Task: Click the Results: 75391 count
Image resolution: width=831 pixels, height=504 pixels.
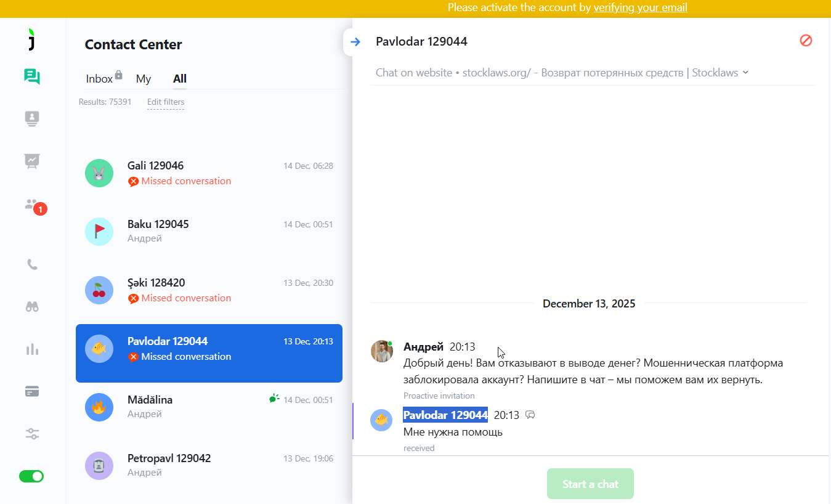Action: (x=105, y=102)
